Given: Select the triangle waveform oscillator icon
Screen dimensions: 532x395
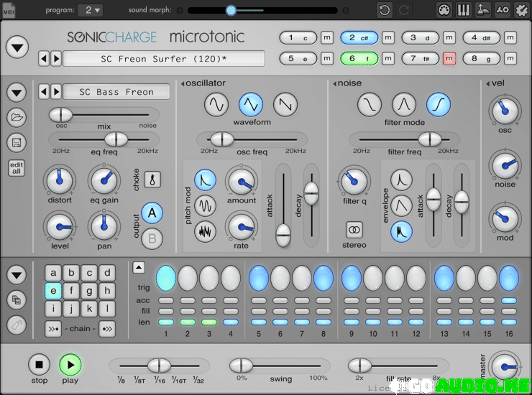Looking at the screenshot, I should [251, 105].
